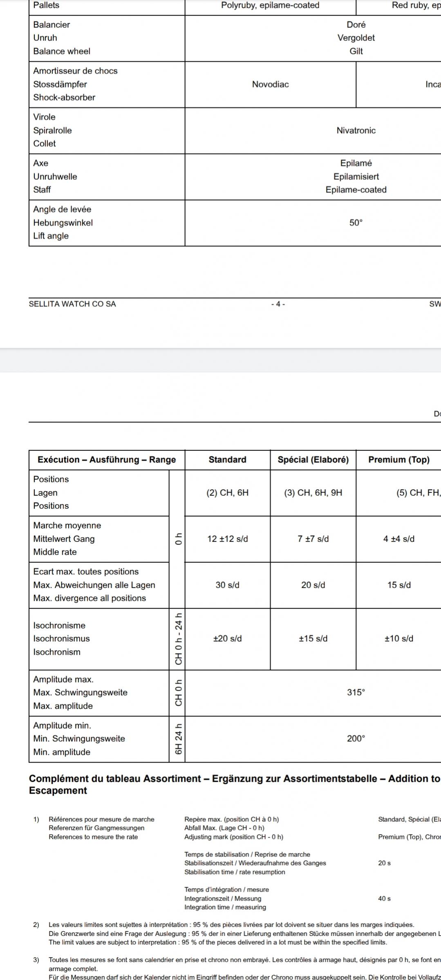441x980 pixels.
Task: Click the "12 ±12 s/d" middle rate cell
Action: [227, 539]
